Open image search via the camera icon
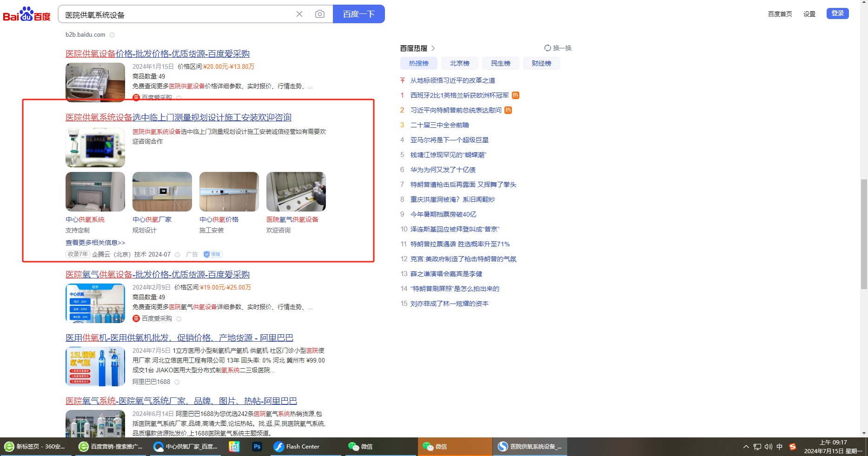The height and width of the screenshot is (456, 868). (320, 14)
